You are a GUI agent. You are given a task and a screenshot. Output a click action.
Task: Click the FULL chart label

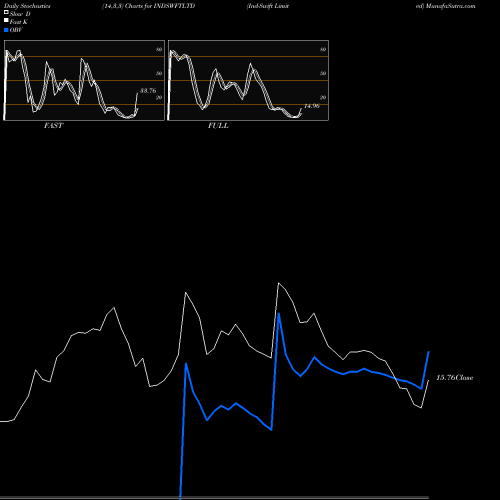[218, 126]
